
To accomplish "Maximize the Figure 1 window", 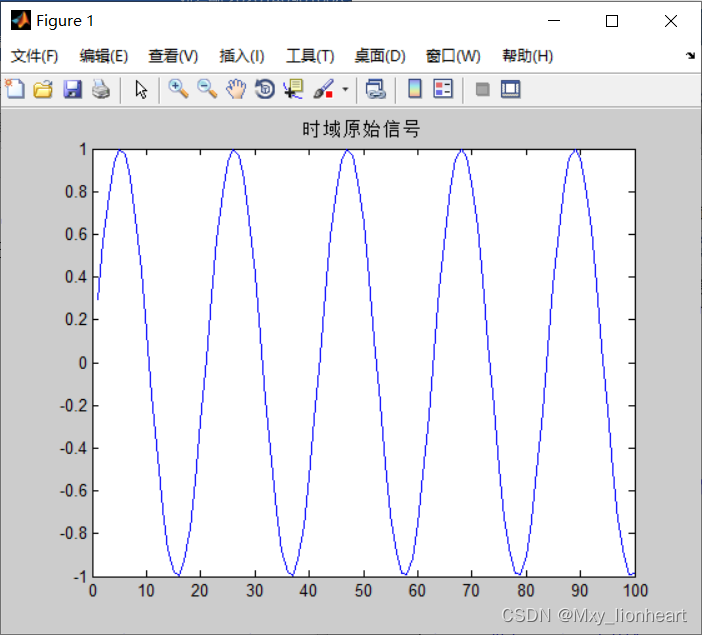I will (x=612, y=21).
